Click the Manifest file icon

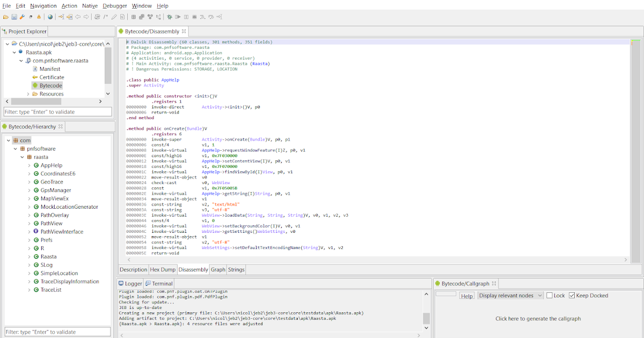35,69
